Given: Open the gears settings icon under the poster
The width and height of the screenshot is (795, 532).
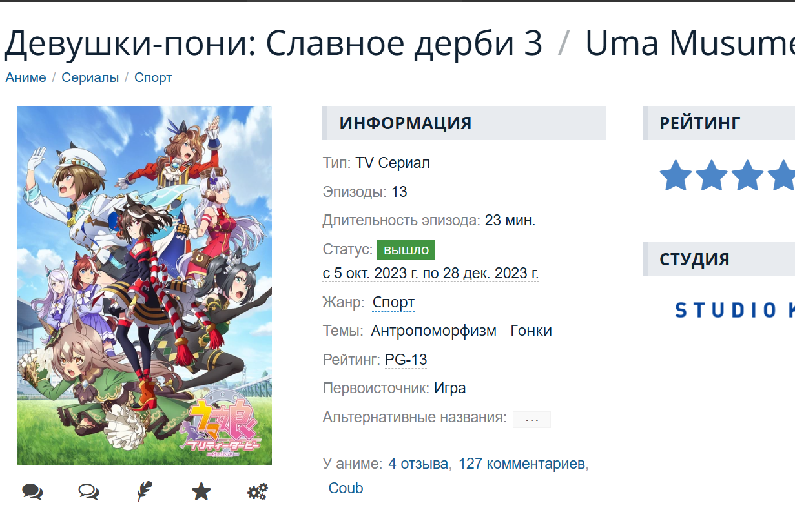Looking at the screenshot, I should (258, 492).
